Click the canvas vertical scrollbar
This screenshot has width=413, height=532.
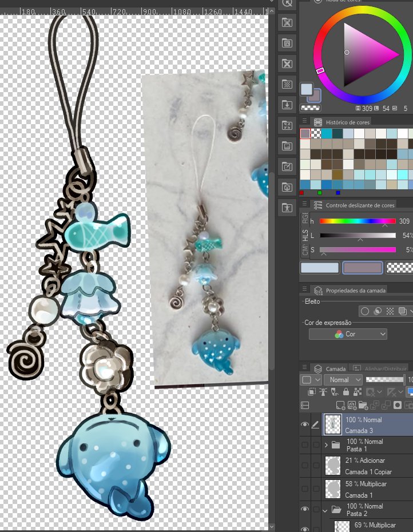pos(272,271)
